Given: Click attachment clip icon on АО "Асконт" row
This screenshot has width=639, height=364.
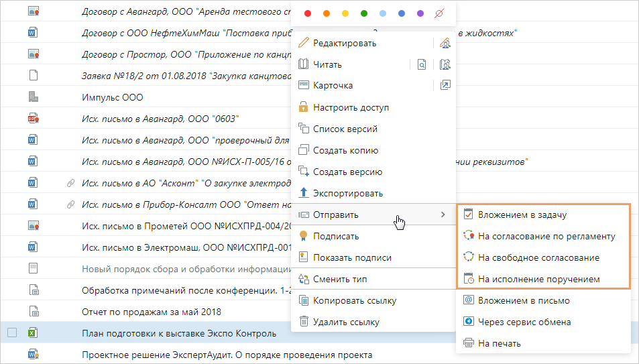Looking at the screenshot, I should tap(69, 183).
